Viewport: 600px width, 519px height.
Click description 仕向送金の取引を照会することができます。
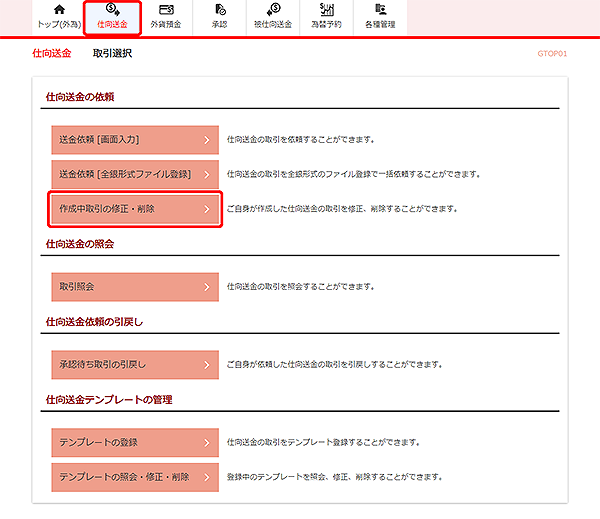[x=301, y=287]
